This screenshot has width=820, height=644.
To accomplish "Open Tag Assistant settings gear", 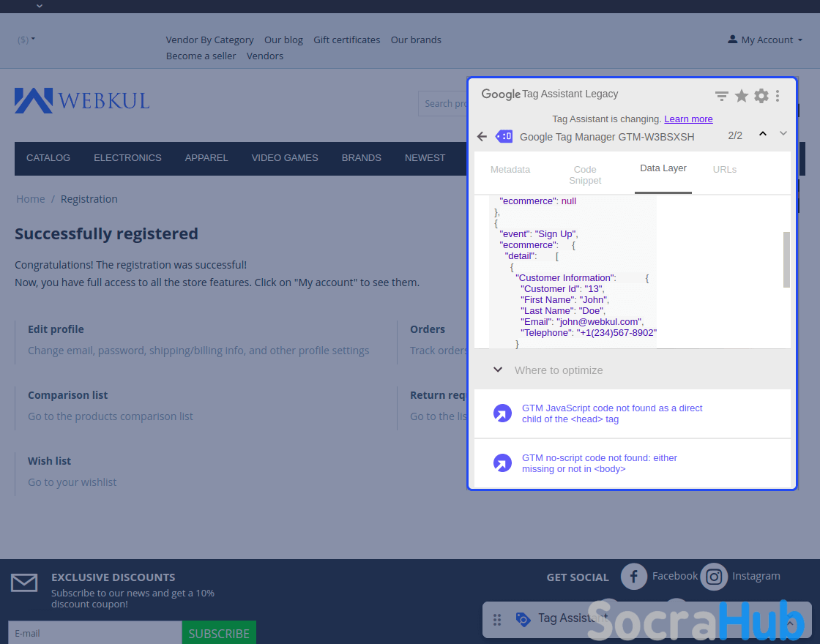I will click(x=761, y=96).
